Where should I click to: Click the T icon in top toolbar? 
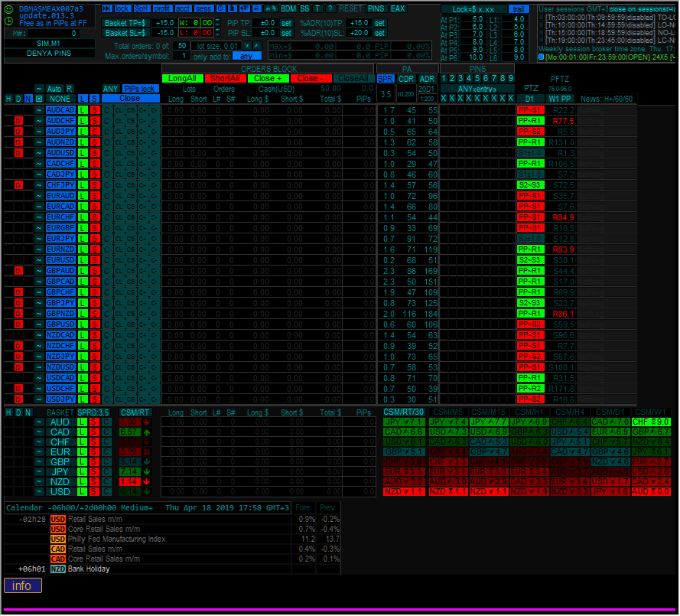[317, 8]
